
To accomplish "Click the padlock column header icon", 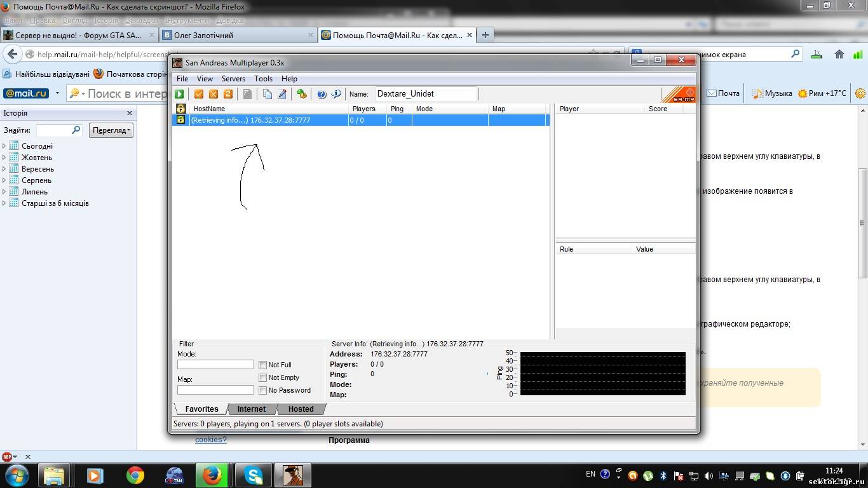I will tap(180, 109).
